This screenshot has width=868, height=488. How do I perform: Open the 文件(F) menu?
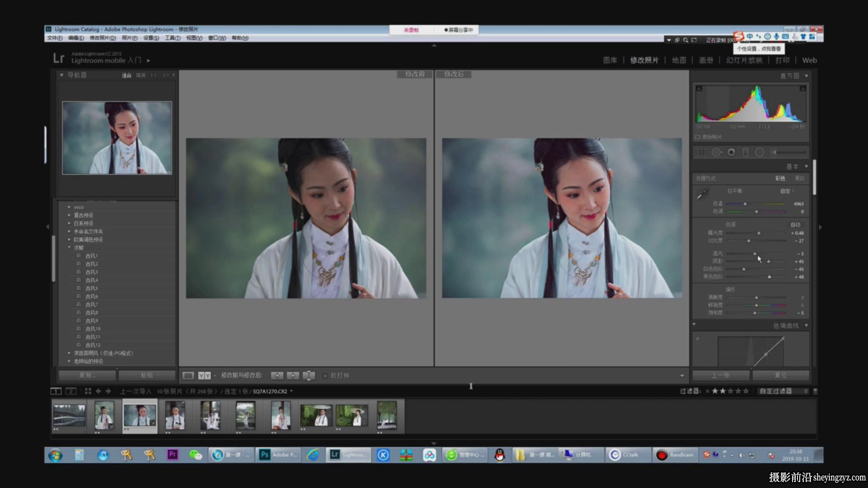click(55, 38)
